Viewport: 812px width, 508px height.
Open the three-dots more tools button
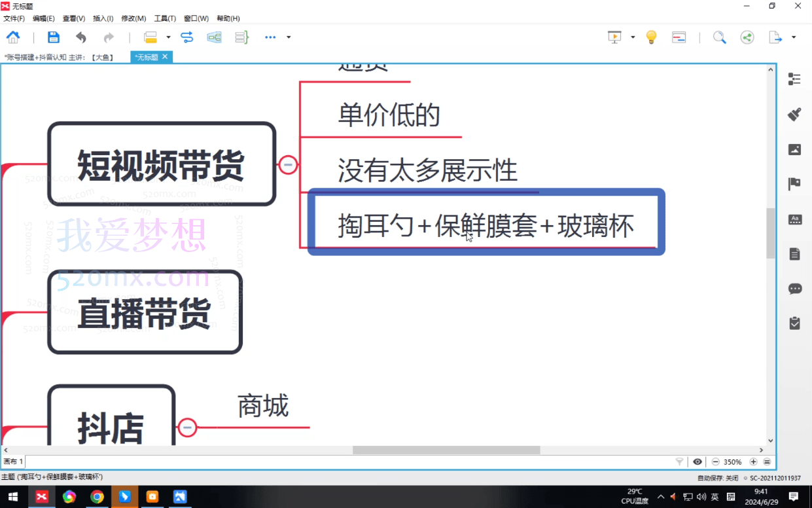pos(270,37)
